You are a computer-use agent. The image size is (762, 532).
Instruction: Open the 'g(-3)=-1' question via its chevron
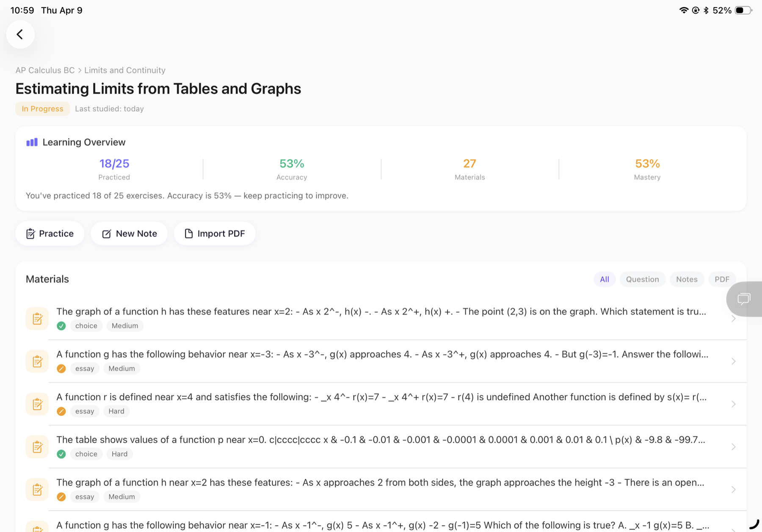[x=734, y=361]
